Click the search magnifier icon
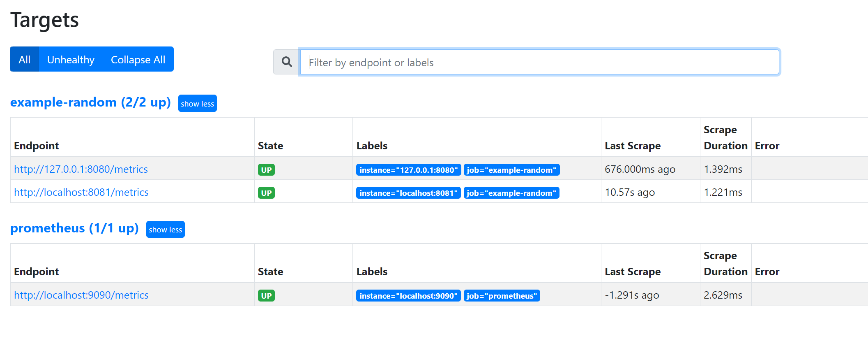Screen dimensions: 868x348 click(x=287, y=62)
